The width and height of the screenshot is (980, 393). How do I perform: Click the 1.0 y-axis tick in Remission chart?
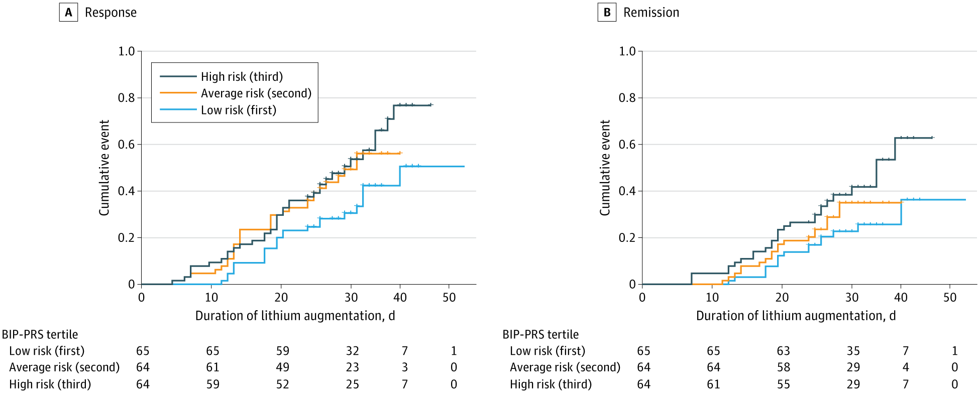coord(627,51)
